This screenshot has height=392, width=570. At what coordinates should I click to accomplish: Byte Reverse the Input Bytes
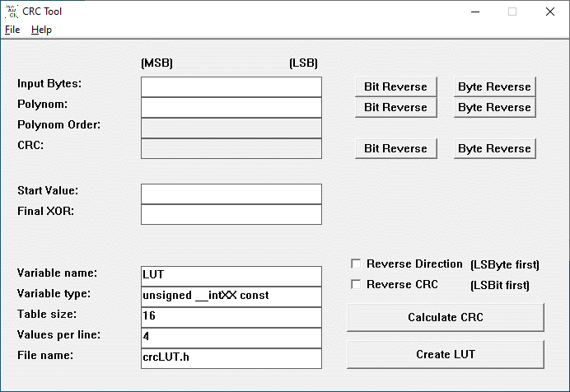point(495,86)
